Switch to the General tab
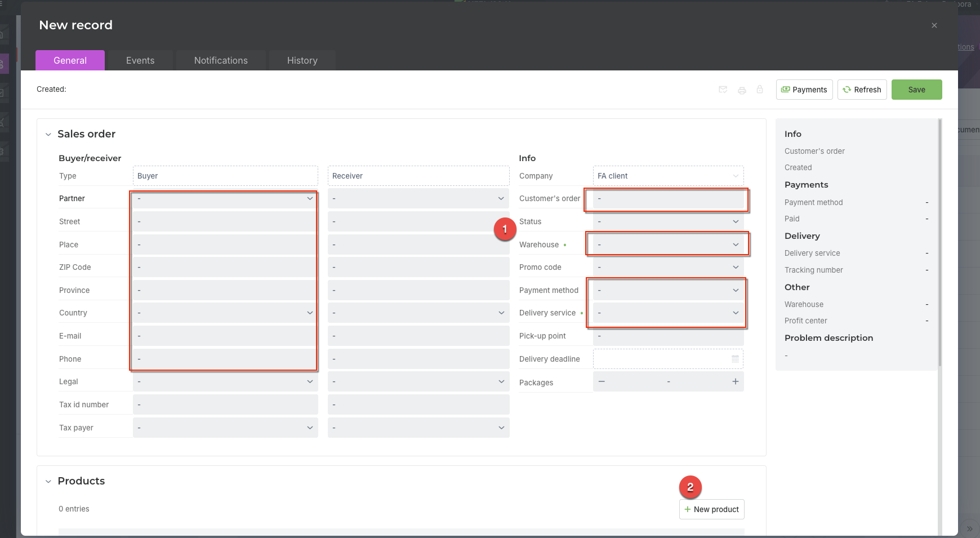The image size is (980, 538). (x=70, y=60)
